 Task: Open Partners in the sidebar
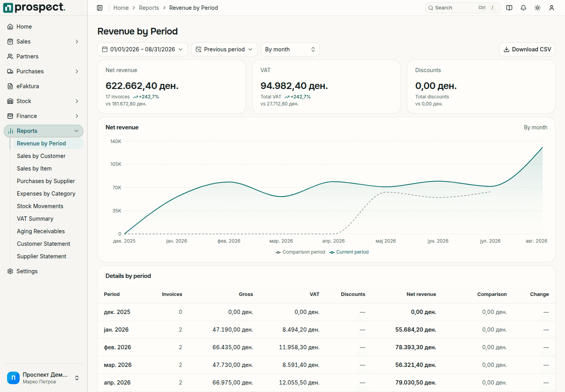pos(44,56)
